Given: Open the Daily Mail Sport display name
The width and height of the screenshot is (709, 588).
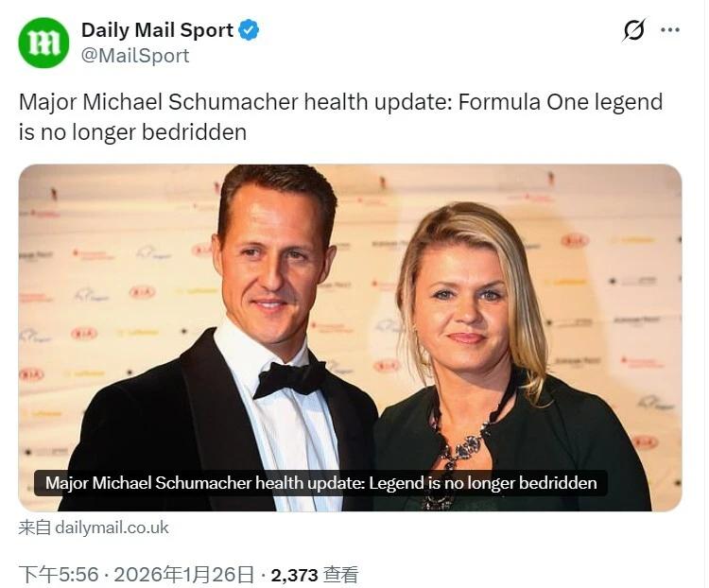Looking at the screenshot, I should click(x=157, y=30).
